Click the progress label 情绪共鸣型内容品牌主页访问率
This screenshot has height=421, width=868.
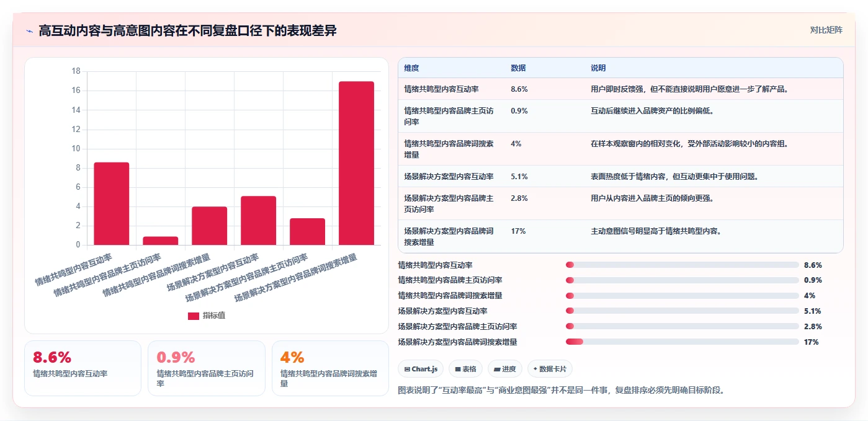pos(450,280)
